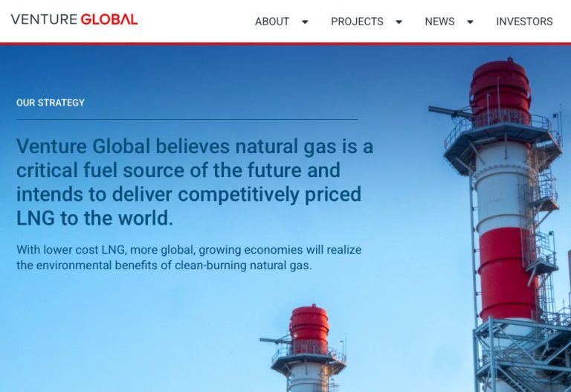Click the red bar beneath the header

tap(285, 44)
